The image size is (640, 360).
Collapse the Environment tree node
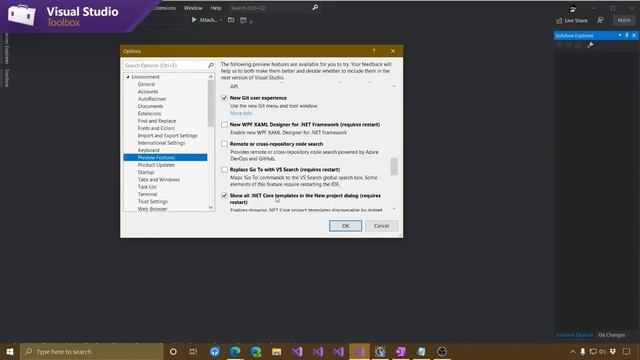(128, 77)
